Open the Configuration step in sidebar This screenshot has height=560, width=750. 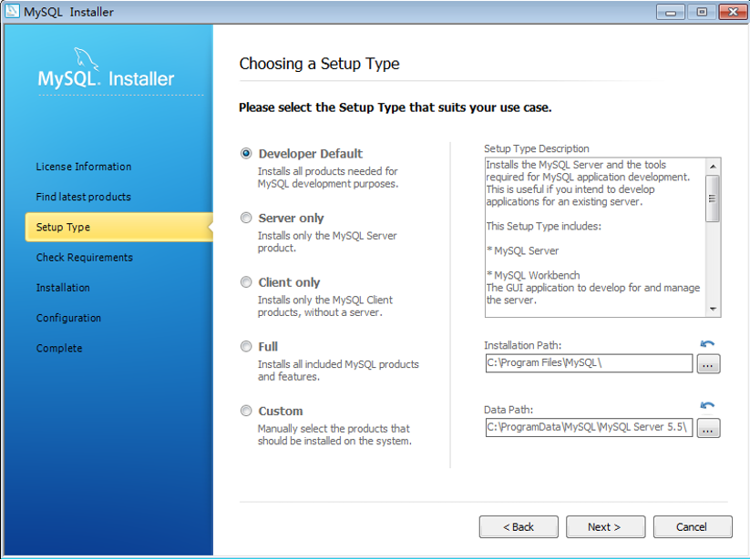coord(68,318)
